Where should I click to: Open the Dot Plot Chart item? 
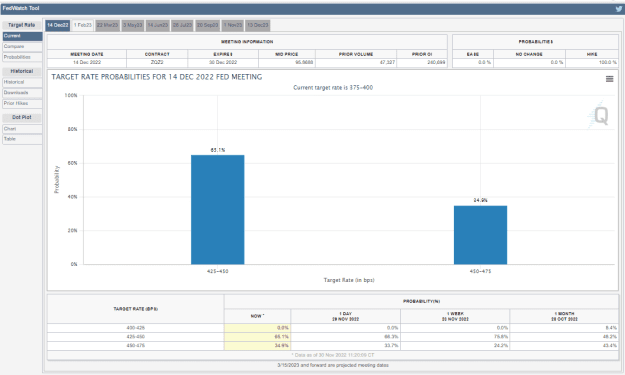pos(22,129)
